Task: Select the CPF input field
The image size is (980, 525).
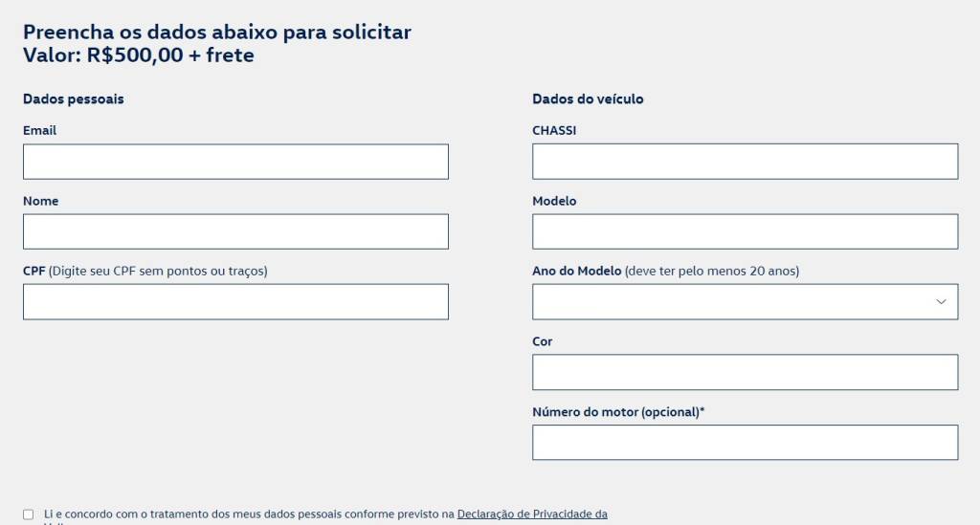Action: (235, 302)
